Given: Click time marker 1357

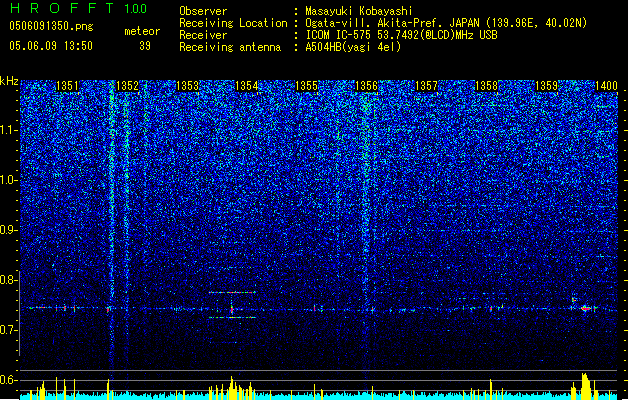Looking at the screenshot, I should (426, 86).
